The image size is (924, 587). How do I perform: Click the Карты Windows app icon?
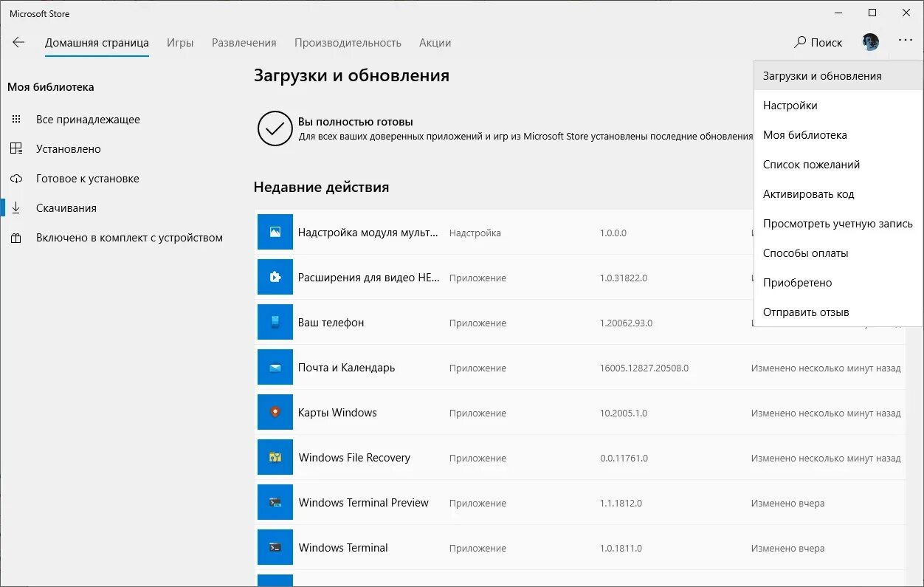275,413
